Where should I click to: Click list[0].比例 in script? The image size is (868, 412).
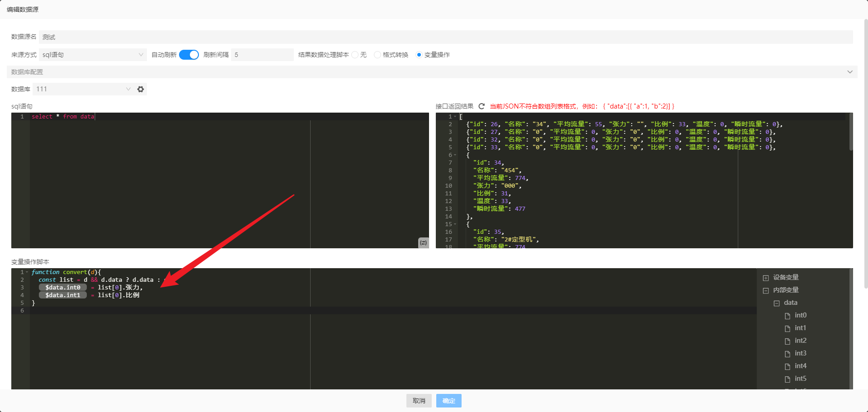click(118, 295)
